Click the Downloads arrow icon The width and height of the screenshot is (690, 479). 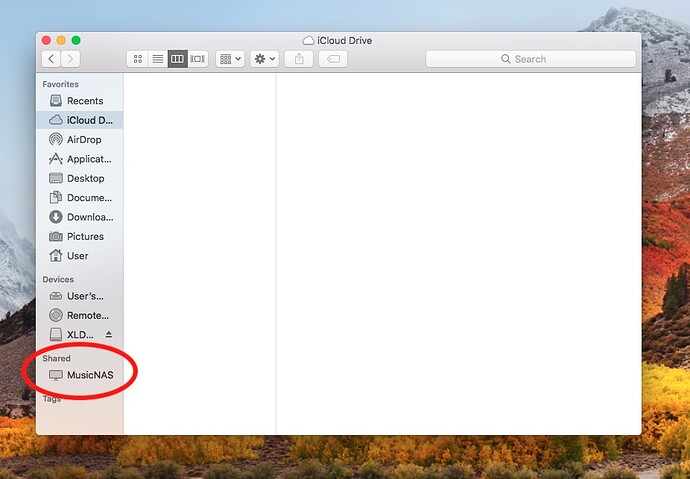tap(55, 217)
